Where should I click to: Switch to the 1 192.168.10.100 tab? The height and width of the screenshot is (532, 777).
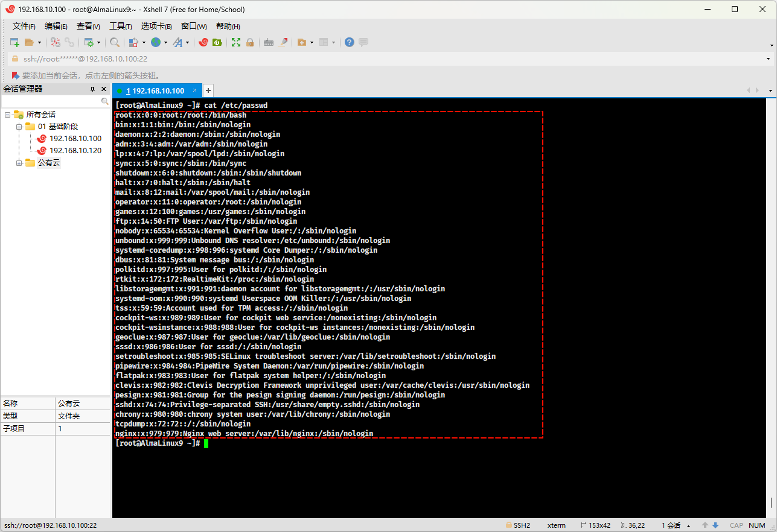pos(155,90)
